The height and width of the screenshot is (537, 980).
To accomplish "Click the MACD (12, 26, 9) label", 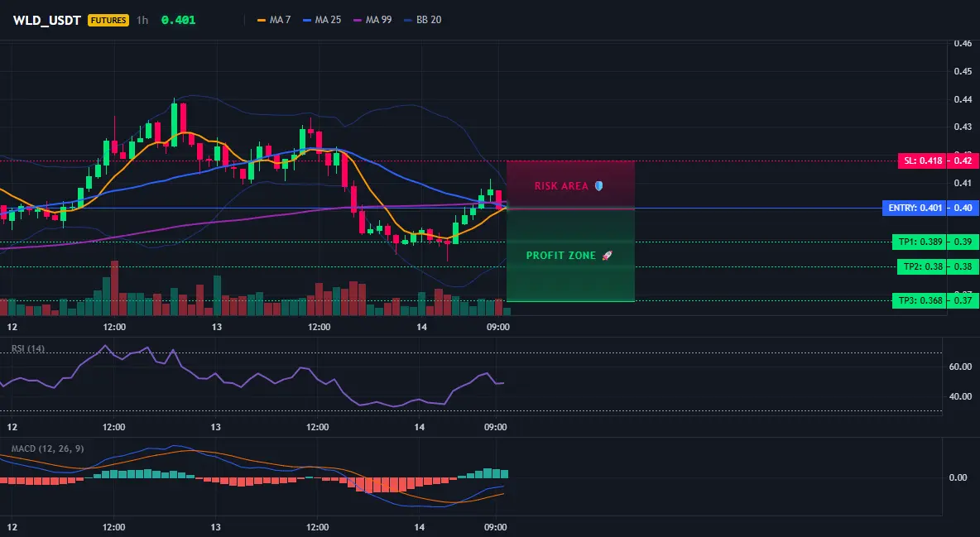I will coord(47,448).
